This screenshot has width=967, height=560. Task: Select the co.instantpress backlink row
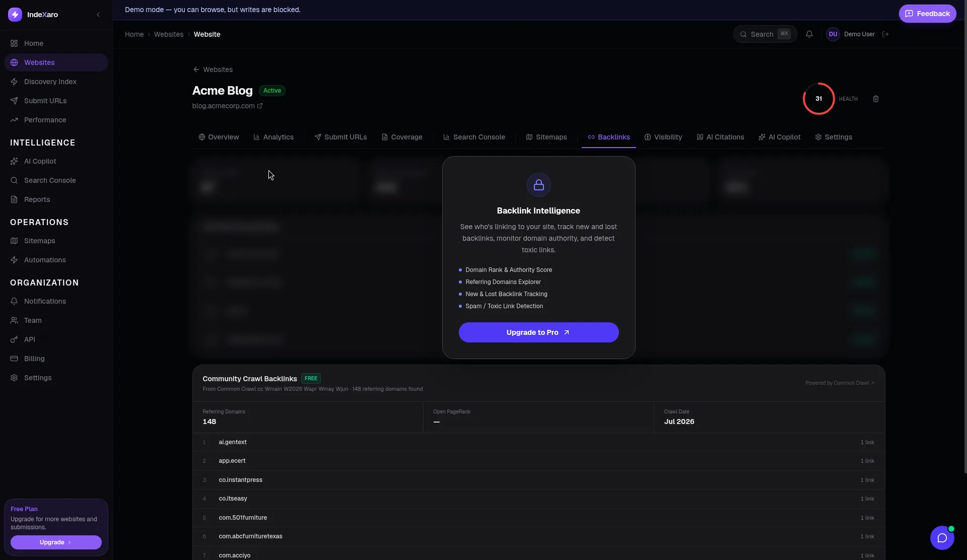(538, 480)
